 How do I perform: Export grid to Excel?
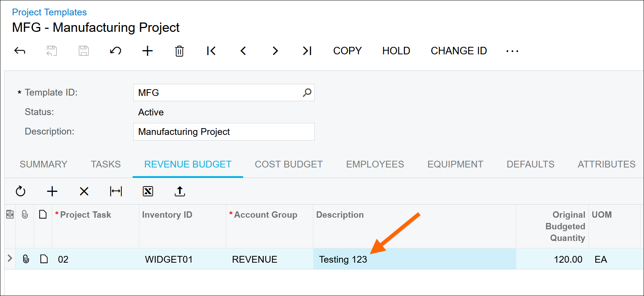pos(148,191)
